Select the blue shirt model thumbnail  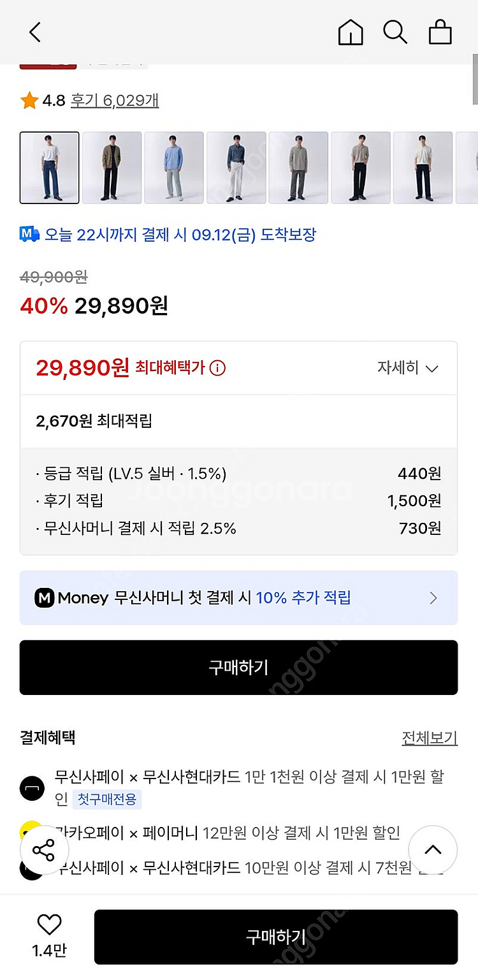(174, 168)
